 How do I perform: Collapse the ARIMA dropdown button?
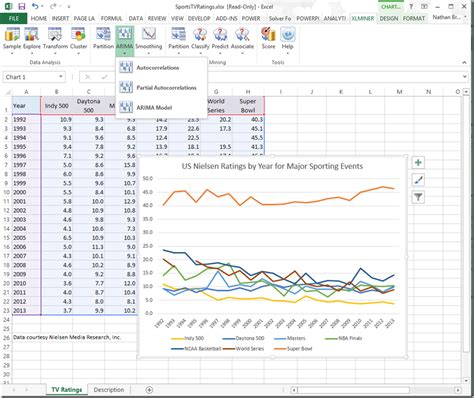point(125,41)
